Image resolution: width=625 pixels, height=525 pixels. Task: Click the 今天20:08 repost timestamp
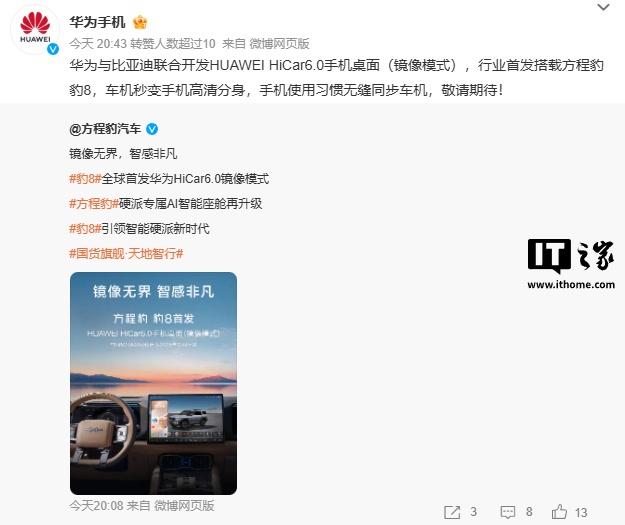click(x=96, y=505)
